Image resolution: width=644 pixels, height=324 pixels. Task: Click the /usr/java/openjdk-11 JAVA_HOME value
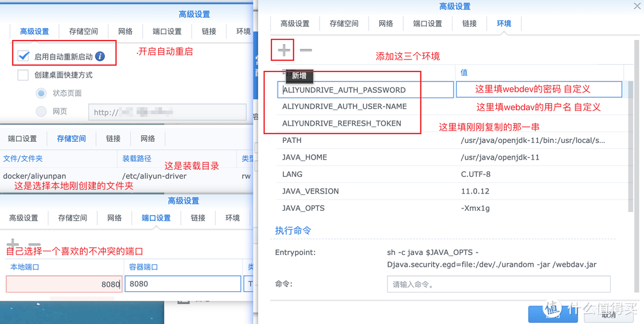pyautogui.click(x=500, y=157)
